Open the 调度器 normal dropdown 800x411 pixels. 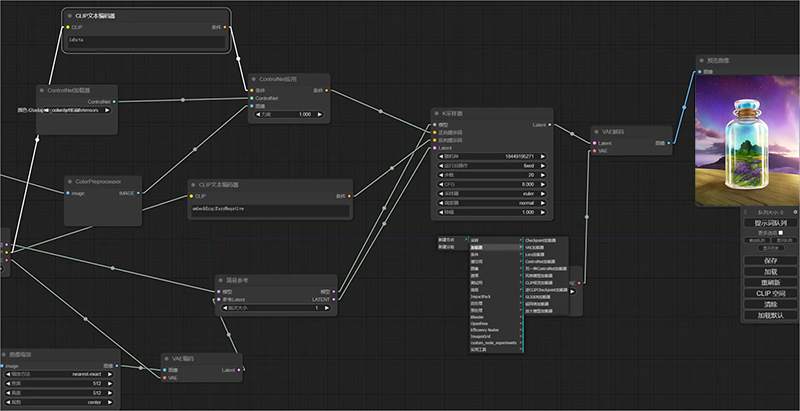(492, 203)
